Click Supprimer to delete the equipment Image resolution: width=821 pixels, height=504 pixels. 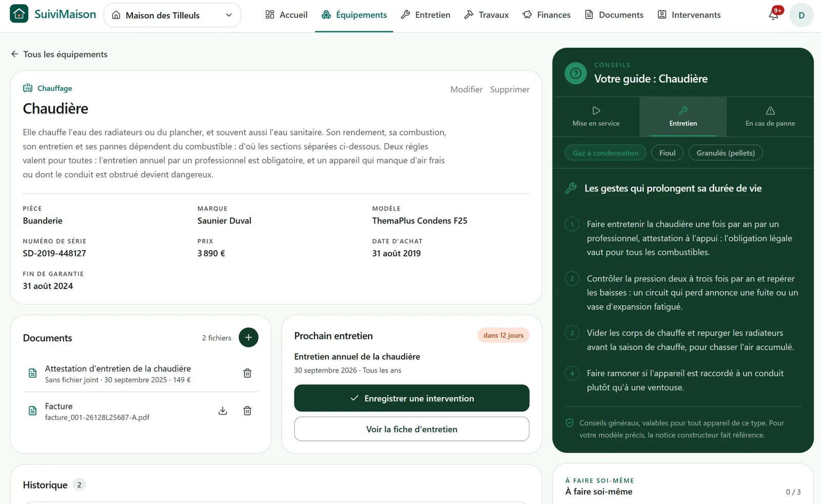[x=510, y=89]
